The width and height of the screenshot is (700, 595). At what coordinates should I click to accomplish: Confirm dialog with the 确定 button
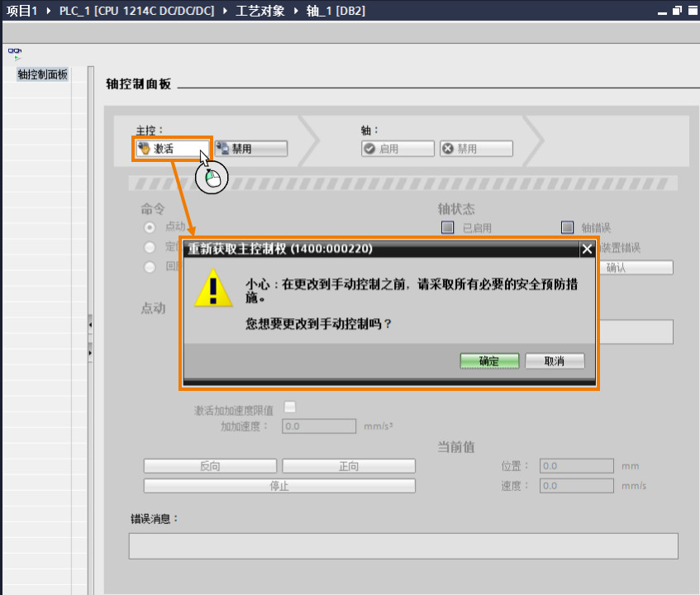tap(489, 361)
